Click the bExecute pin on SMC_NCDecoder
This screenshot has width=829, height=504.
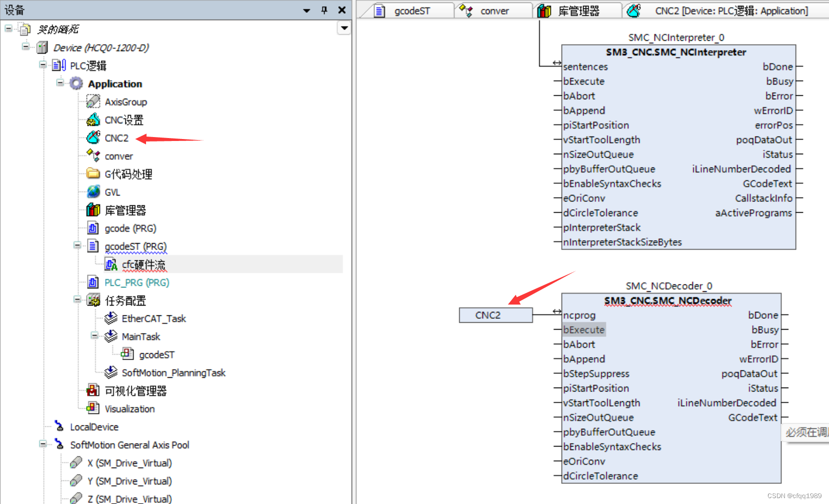(584, 330)
